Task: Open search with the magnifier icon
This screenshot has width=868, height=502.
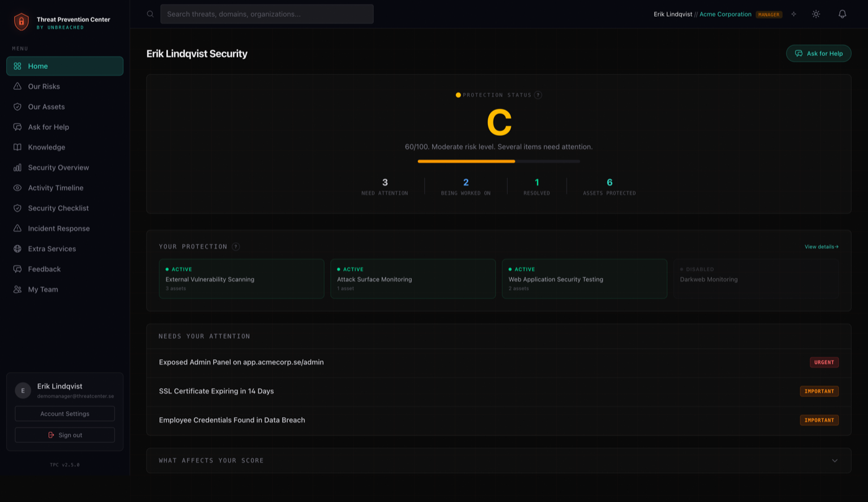Action: (x=149, y=14)
